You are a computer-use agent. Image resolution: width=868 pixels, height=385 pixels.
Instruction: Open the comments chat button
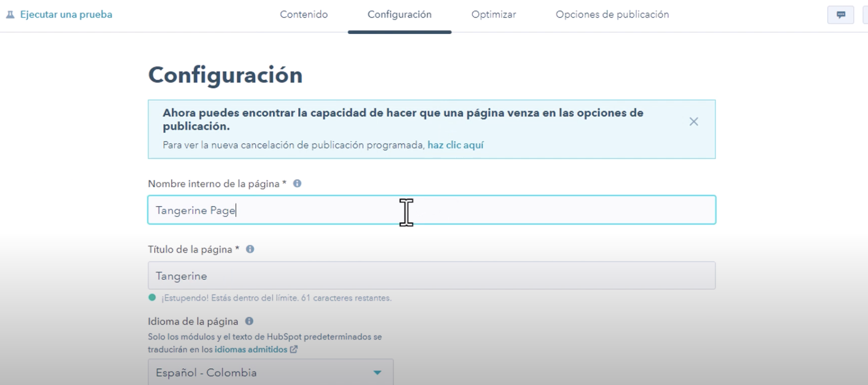click(841, 15)
